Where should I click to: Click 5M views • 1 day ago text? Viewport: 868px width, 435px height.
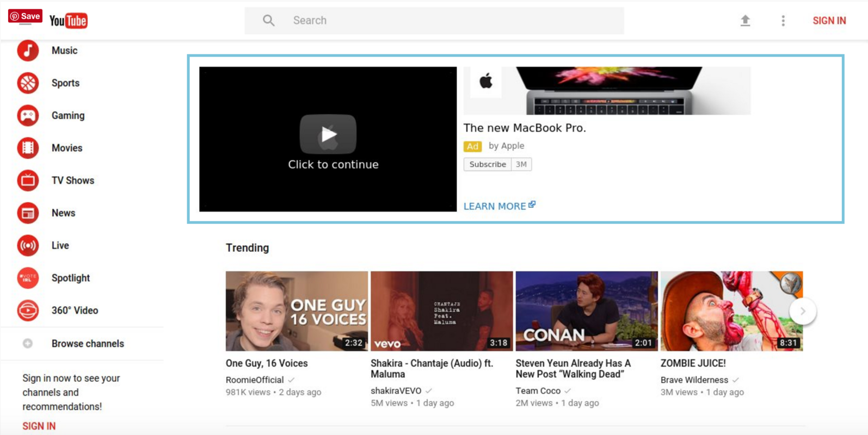pyautogui.click(x=412, y=403)
